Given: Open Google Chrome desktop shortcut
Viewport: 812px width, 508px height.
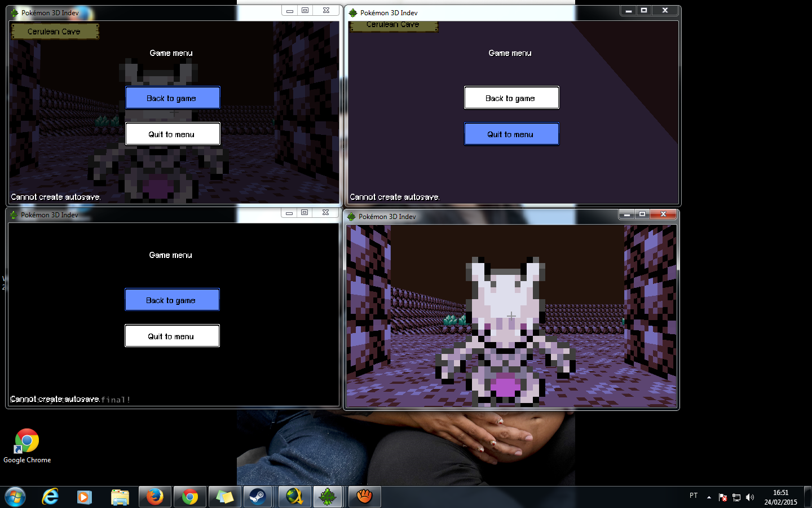Looking at the screenshot, I should pyautogui.click(x=27, y=446).
